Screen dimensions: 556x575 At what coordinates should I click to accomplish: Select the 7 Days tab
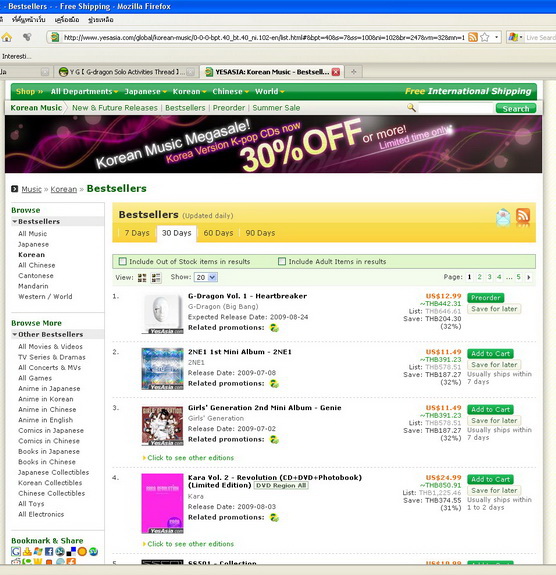tap(137, 233)
